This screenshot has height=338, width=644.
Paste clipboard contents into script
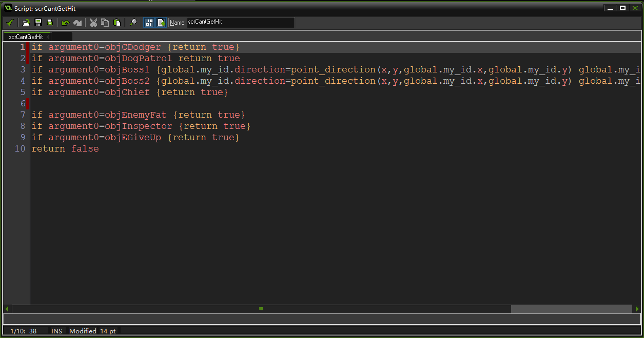coord(117,23)
